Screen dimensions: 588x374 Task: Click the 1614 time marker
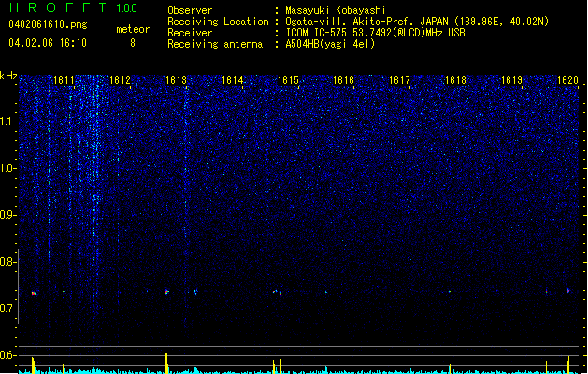click(x=232, y=80)
